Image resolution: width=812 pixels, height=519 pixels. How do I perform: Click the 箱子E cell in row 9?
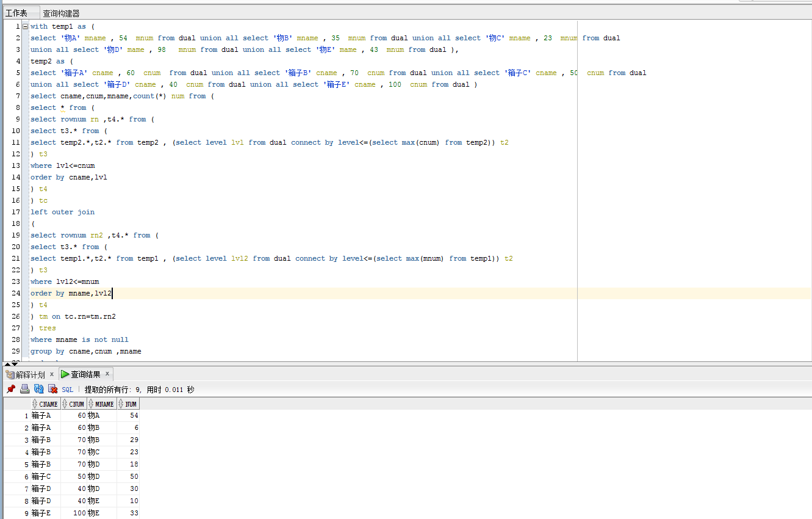pyautogui.click(x=46, y=513)
